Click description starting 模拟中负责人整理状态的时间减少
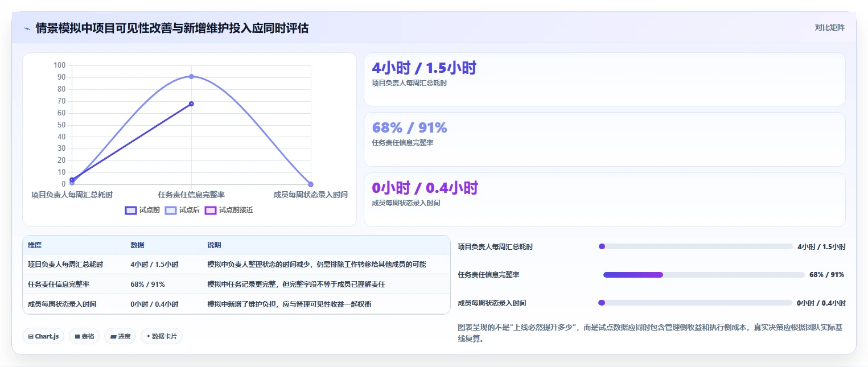868x367 pixels. [x=316, y=265]
